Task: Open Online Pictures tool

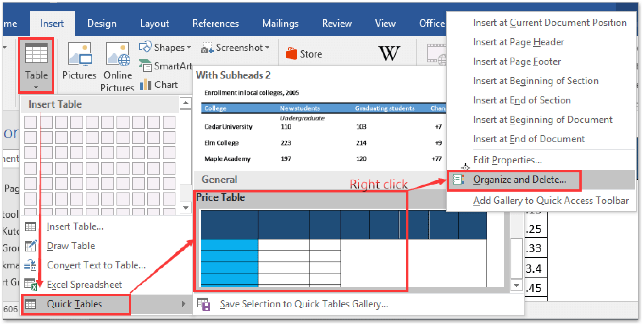Action: click(118, 55)
